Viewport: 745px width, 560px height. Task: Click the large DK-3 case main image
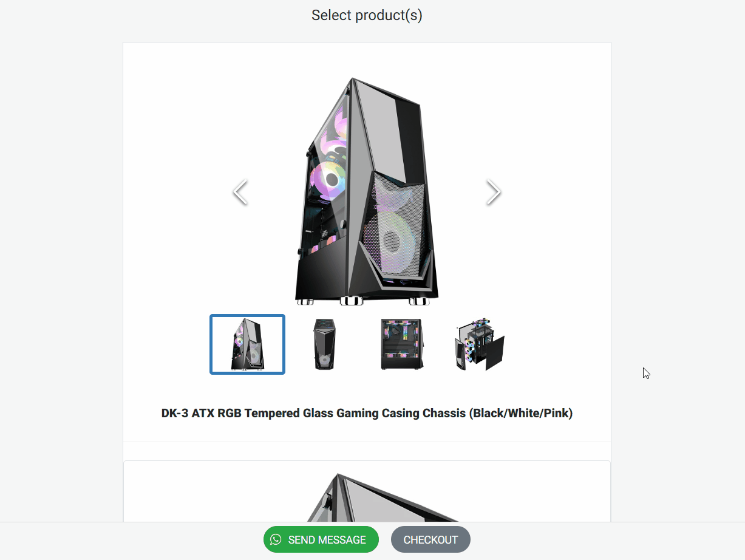pyautogui.click(x=367, y=191)
